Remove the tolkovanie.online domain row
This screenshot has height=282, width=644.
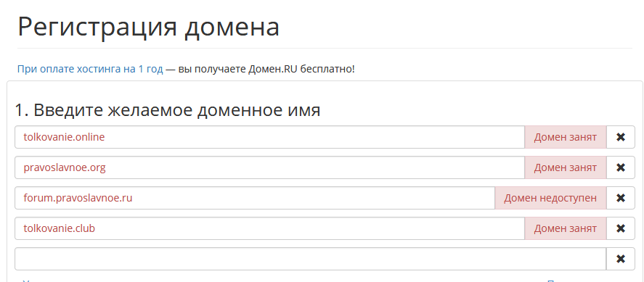(x=621, y=137)
